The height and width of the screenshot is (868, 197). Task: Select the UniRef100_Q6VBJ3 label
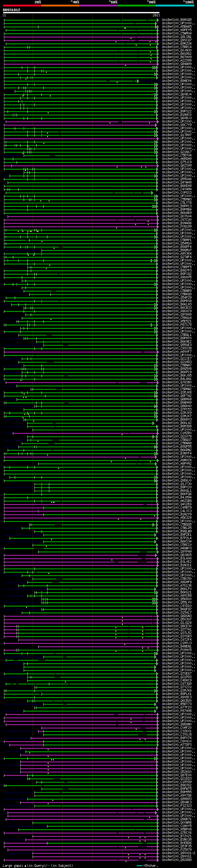click(177, 118)
